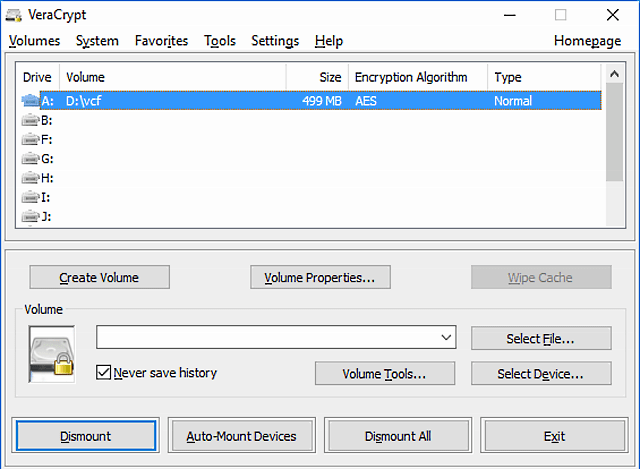
Task: Open the Settings menu
Action: tap(275, 41)
